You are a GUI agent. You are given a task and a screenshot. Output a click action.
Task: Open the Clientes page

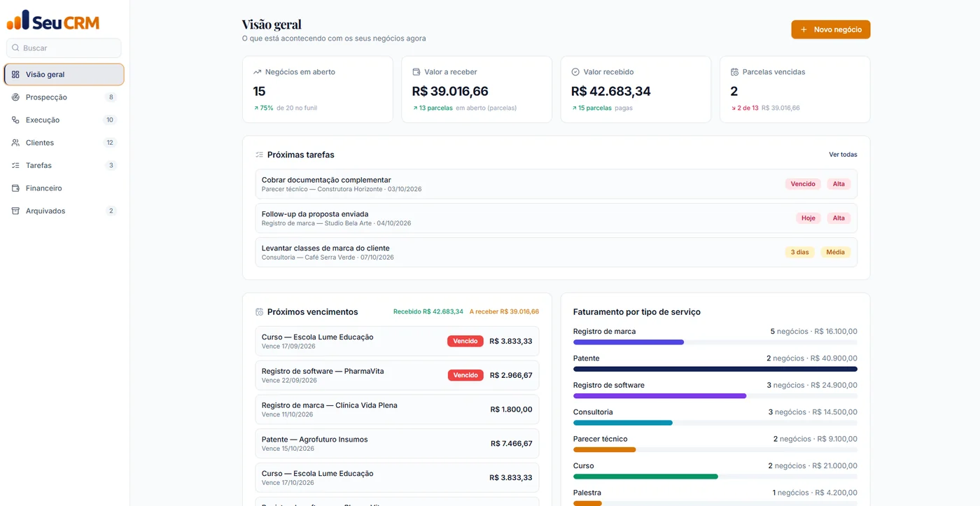[x=64, y=143]
